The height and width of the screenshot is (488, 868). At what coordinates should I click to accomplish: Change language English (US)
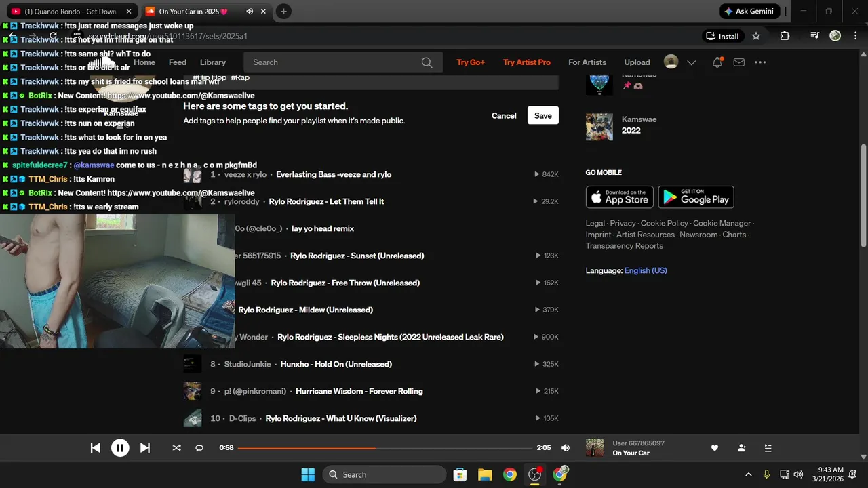646,270
